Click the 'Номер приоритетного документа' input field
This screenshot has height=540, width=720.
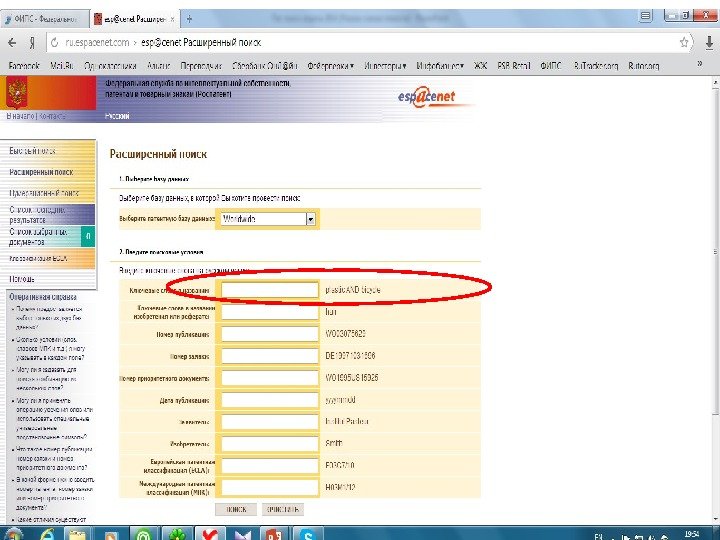[x=270, y=378]
